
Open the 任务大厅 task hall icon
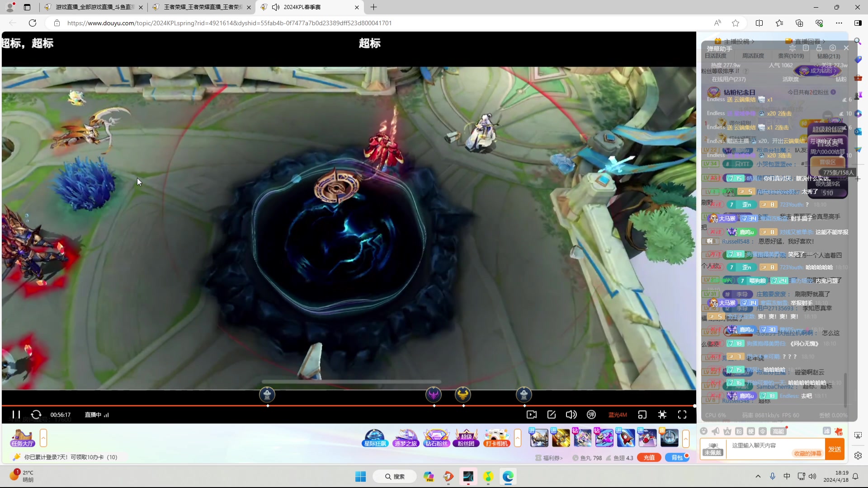[23, 438]
